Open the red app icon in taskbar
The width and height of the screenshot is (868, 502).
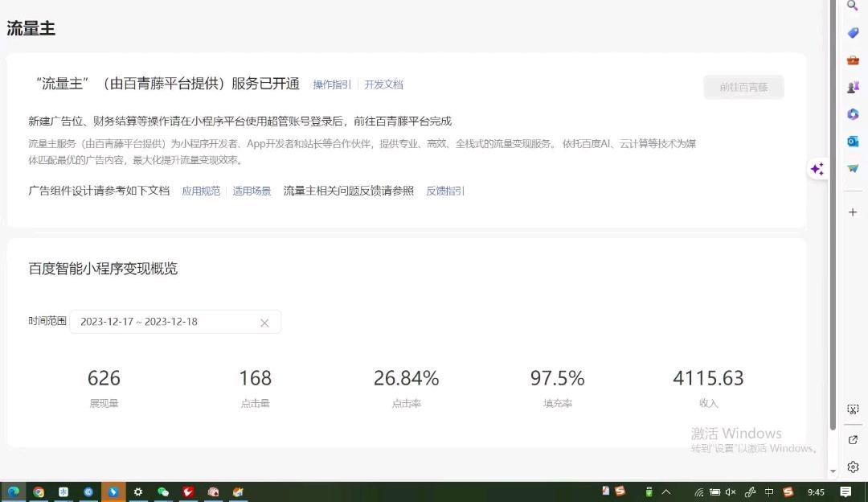(x=187, y=492)
